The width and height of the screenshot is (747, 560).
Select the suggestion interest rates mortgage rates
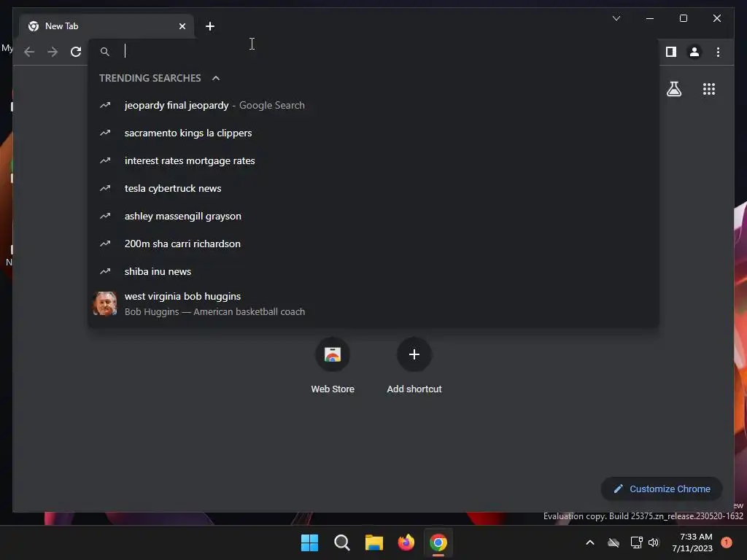(x=373, y=160)
